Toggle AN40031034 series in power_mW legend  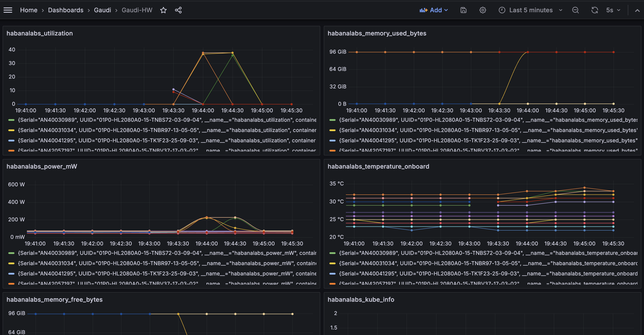point(167,263)
